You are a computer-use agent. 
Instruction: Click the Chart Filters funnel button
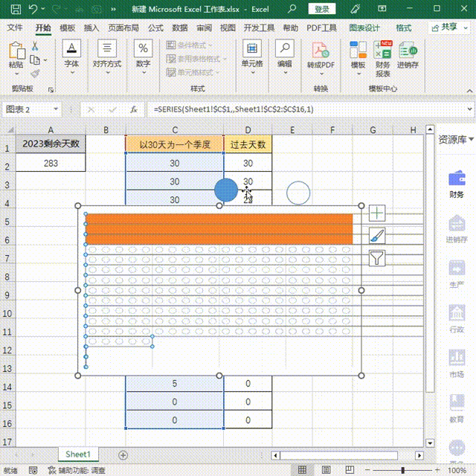377,258
